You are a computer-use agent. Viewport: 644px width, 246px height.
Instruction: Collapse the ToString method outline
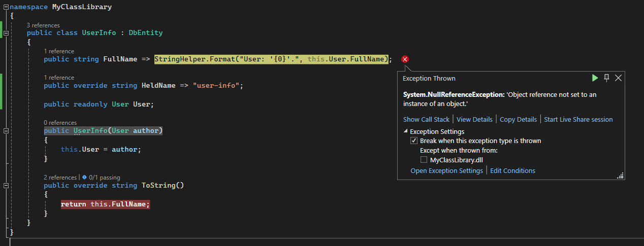(x=6, y=186)
